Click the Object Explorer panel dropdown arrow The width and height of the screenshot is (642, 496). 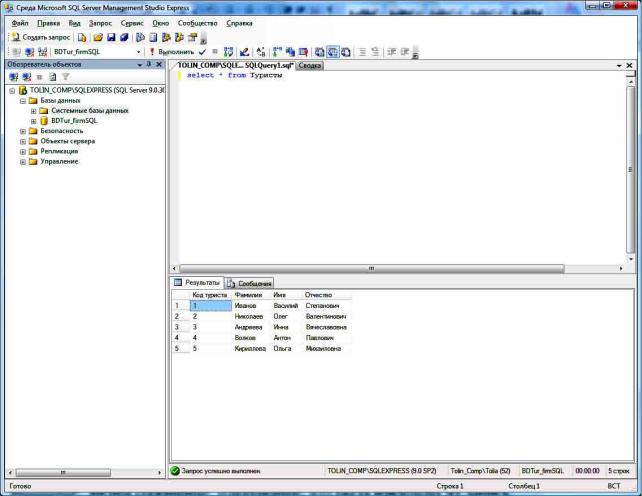click(140, 65)
